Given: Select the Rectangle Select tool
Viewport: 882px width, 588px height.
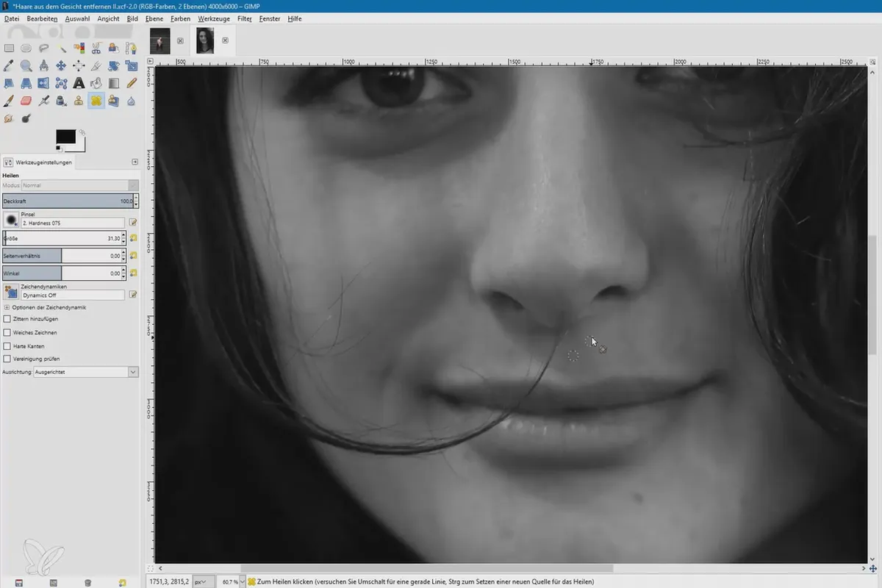Looking at the screenshot, I should click(9, 48).
